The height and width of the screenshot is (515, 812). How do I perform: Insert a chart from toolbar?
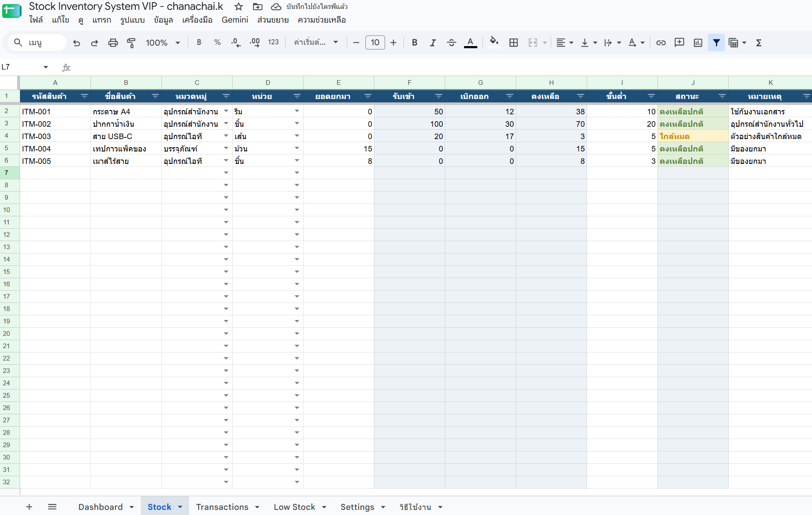[698, 43]
